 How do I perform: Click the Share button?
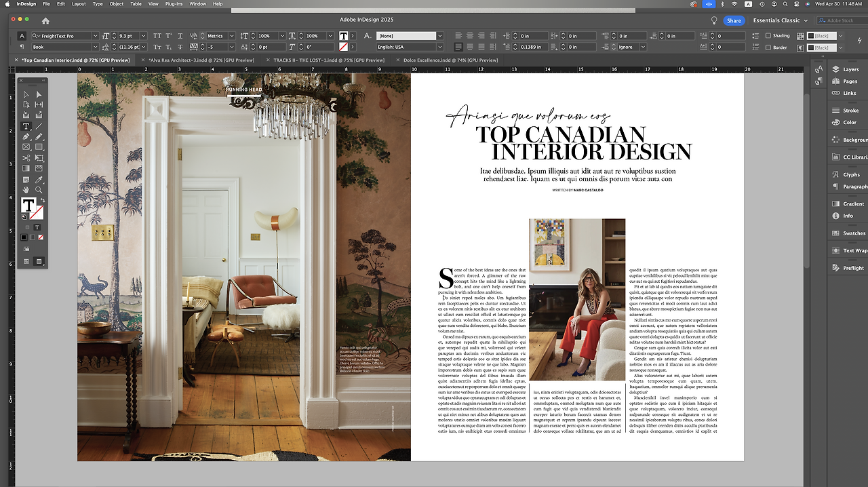[734, 20]
